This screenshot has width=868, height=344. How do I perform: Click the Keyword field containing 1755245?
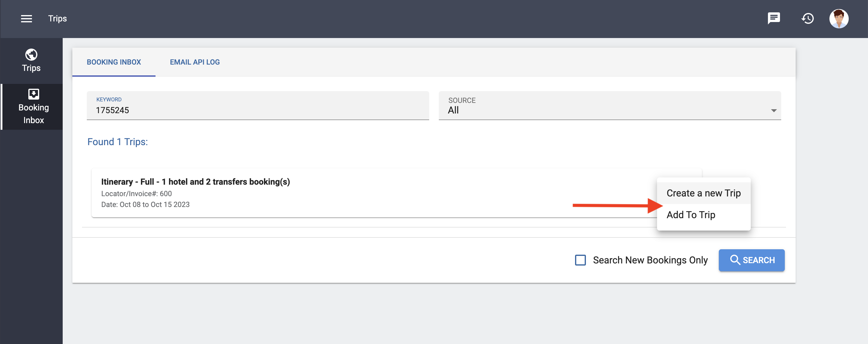[x=258, y=106]
